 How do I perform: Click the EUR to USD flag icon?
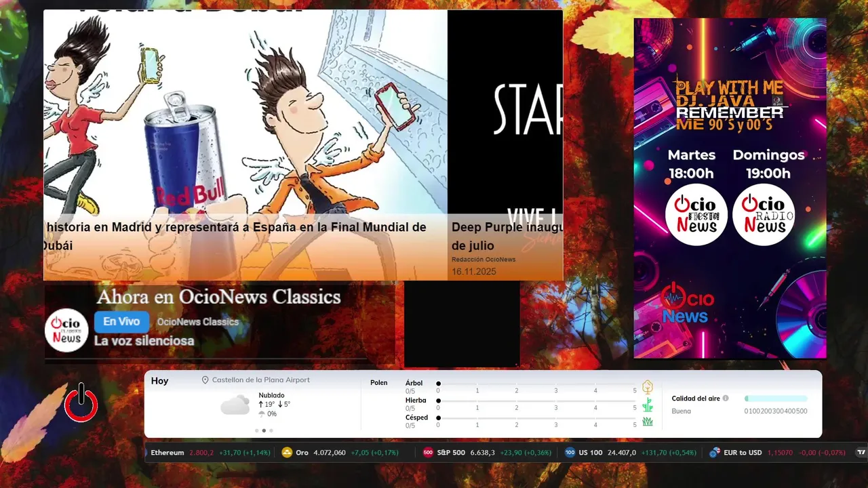click(x=714, y=453)
